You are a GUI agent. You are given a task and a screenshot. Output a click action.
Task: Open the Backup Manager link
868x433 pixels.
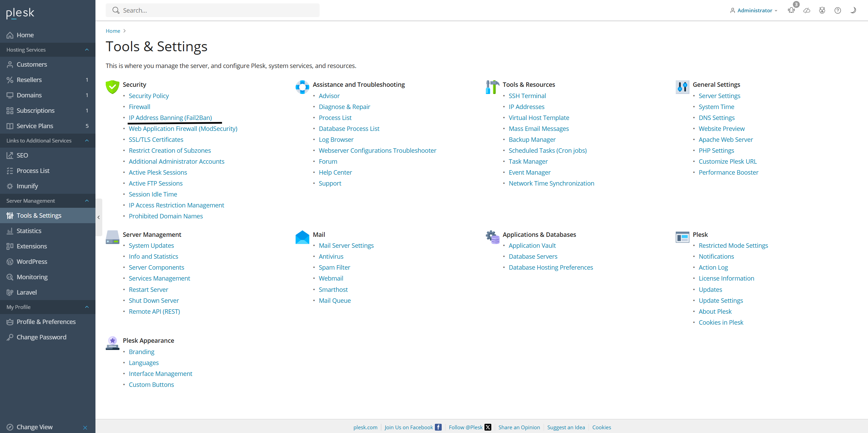pos(532,139)
